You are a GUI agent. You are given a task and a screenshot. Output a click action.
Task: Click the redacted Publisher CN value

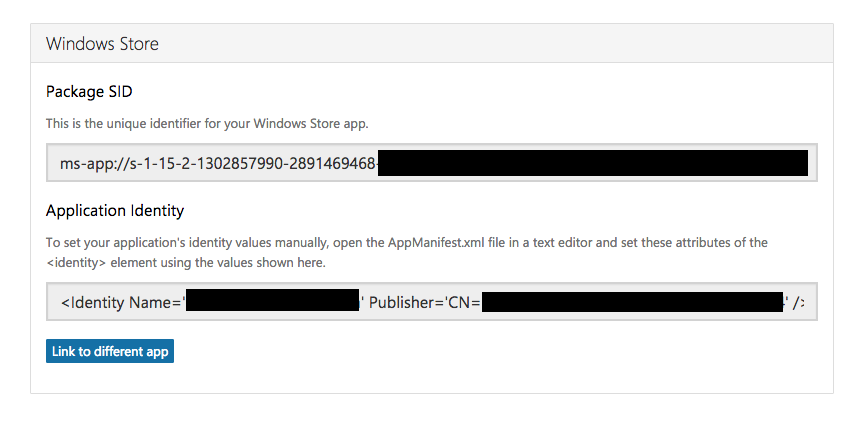(x=632, y=302)
